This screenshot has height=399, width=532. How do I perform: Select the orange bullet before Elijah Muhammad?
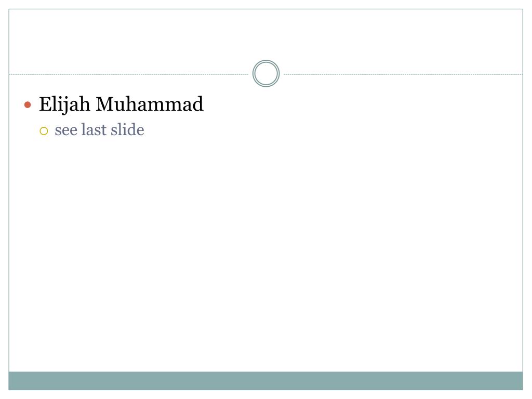[x=28, y=105]
